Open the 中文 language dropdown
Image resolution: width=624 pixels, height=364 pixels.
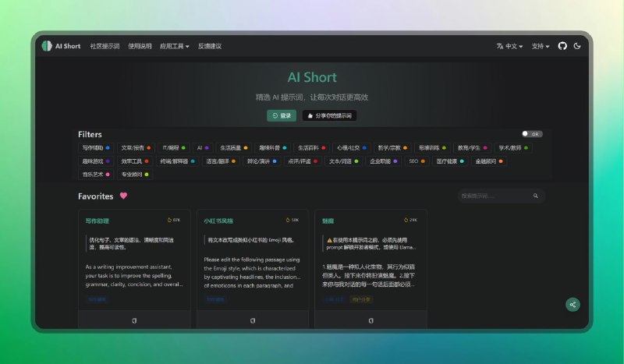tap(509, 46)
